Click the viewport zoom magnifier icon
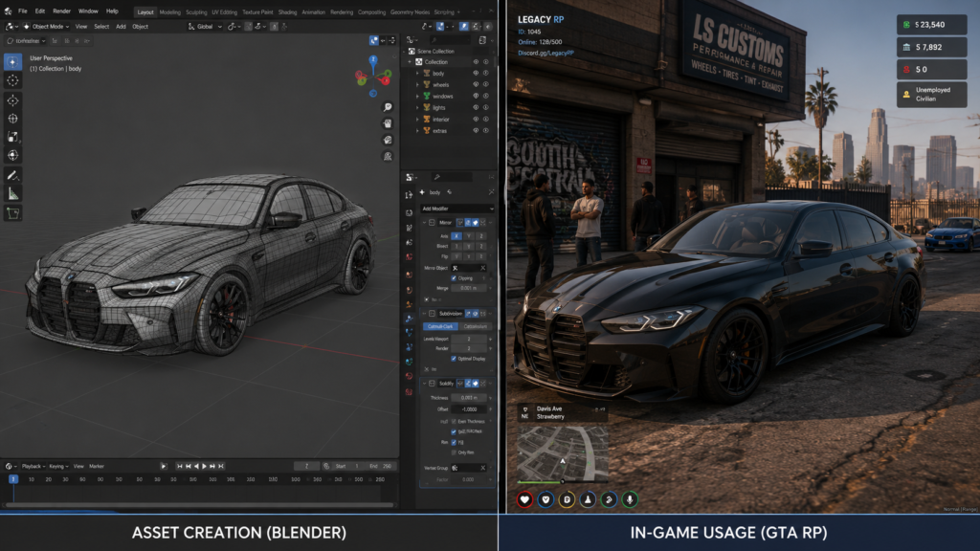Screen dimensions: 980x551 coord(388,107)
